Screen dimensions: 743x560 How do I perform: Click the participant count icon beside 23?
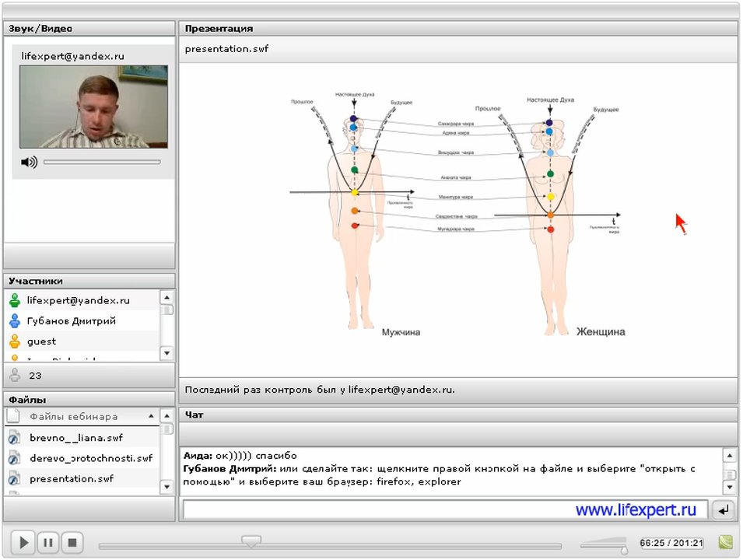(x=15, y=375)
